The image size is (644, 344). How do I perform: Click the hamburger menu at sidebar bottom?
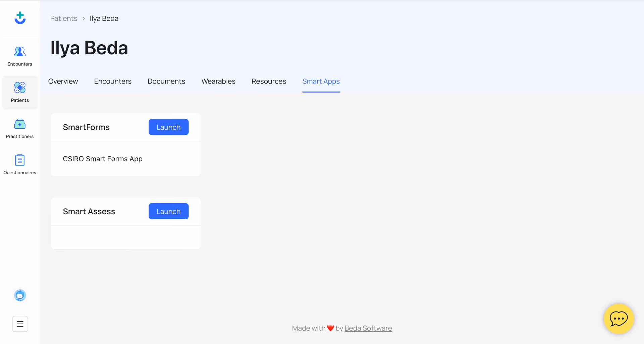click(x=20, y=324)
